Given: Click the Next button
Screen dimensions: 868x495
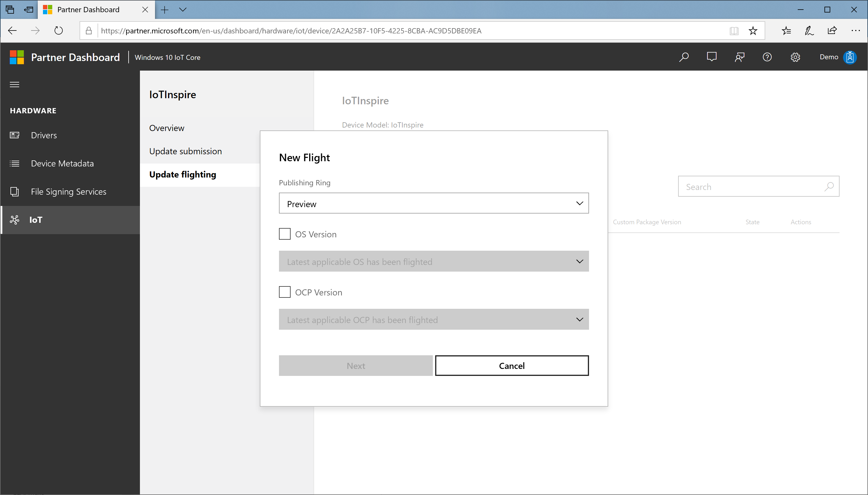Looking at the screenshot, I should pos(356,365).
